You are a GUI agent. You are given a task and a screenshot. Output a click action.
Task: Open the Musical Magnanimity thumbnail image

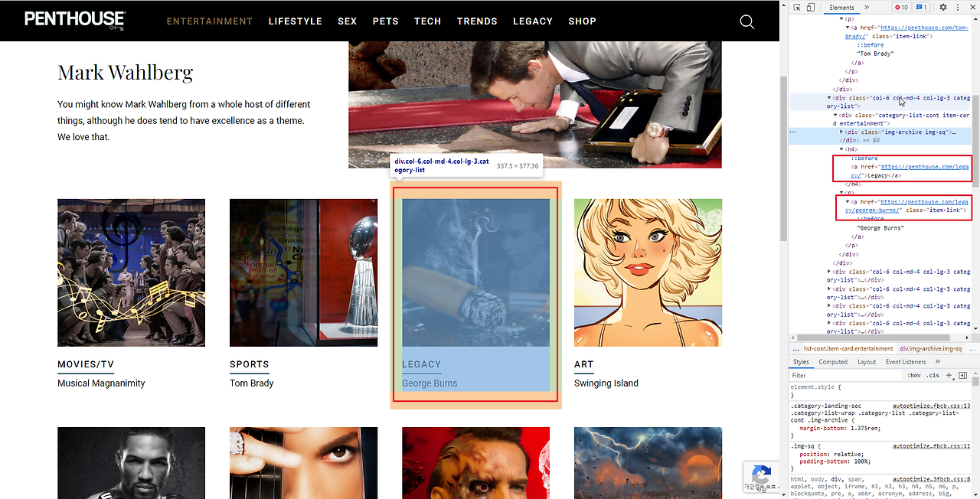click(131, 272)
